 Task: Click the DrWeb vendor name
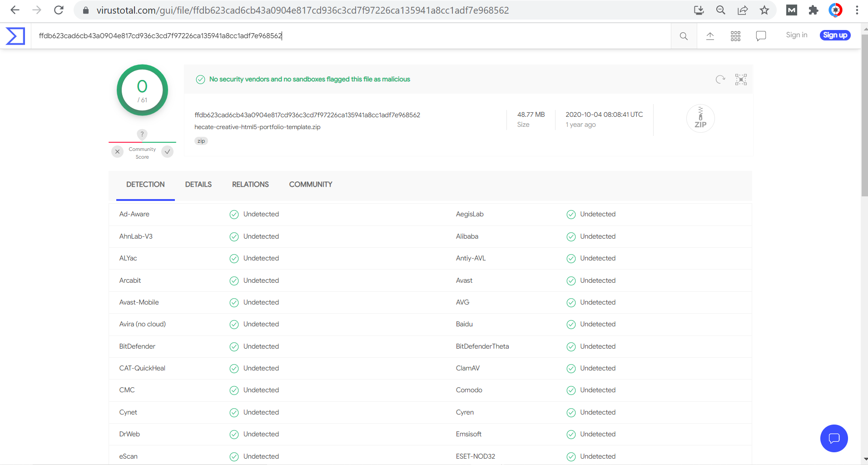click(x=129, y=434)
